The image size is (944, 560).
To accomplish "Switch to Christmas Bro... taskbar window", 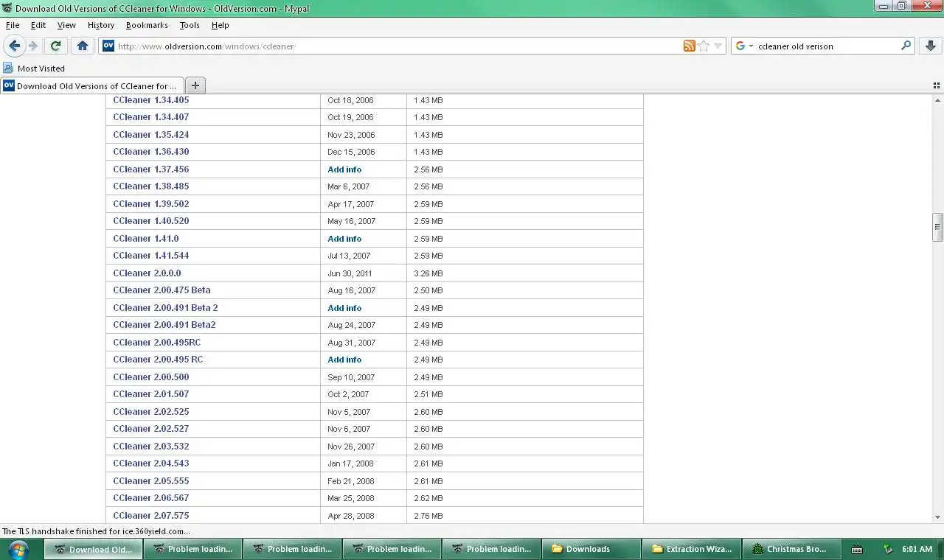I will [790, 549].
